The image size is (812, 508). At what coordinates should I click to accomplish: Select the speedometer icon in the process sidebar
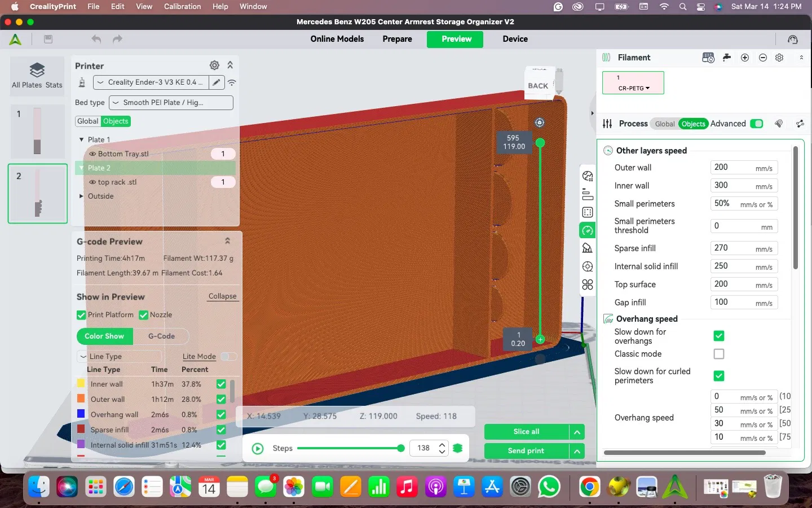tap(588, 230)
